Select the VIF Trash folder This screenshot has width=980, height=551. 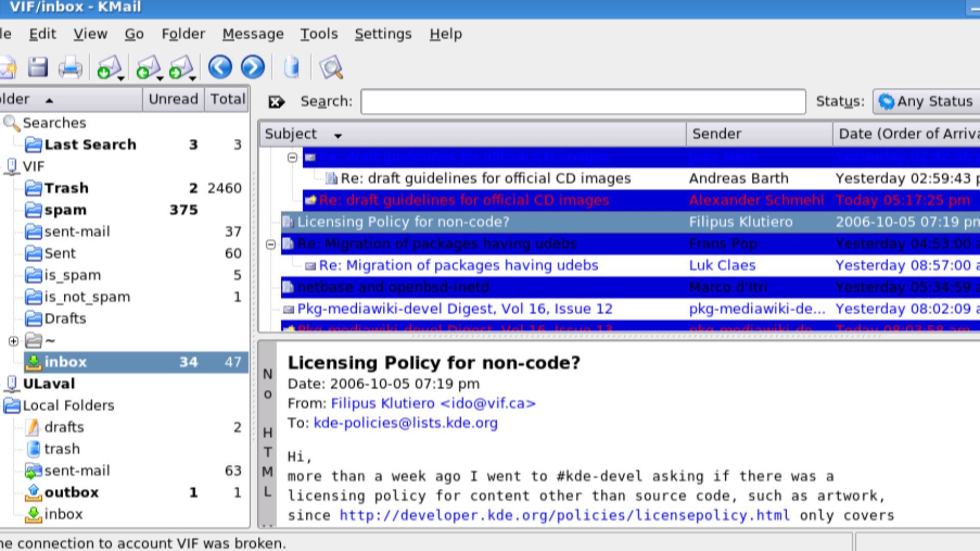click(x=66, y=188)
